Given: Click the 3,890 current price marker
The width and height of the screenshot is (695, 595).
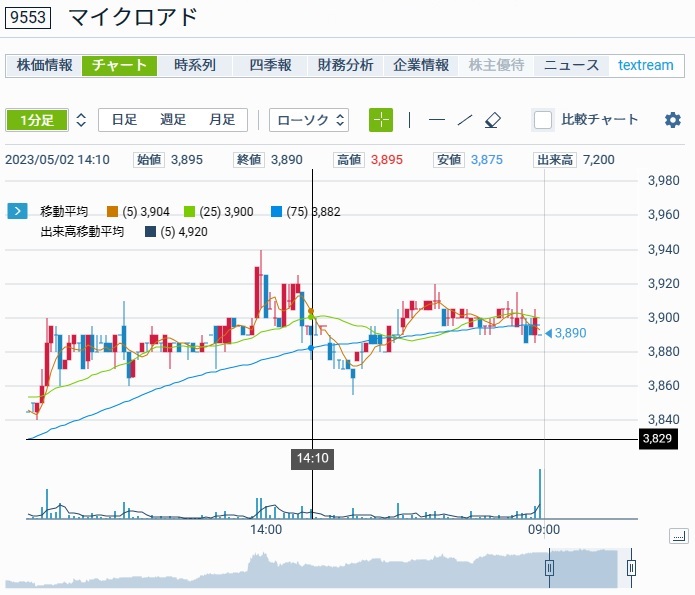Looking at the screenshot, I should click(x=568, y=333).
